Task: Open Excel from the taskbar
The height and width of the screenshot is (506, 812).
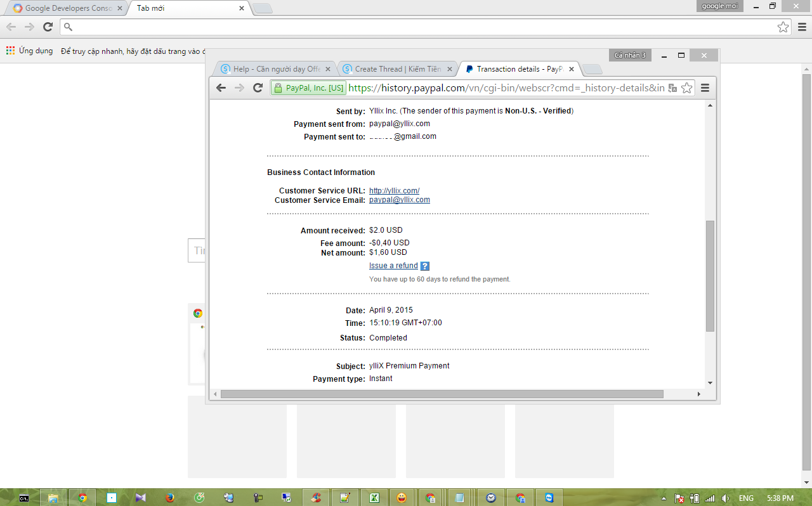Action: [x=374, y=498]
